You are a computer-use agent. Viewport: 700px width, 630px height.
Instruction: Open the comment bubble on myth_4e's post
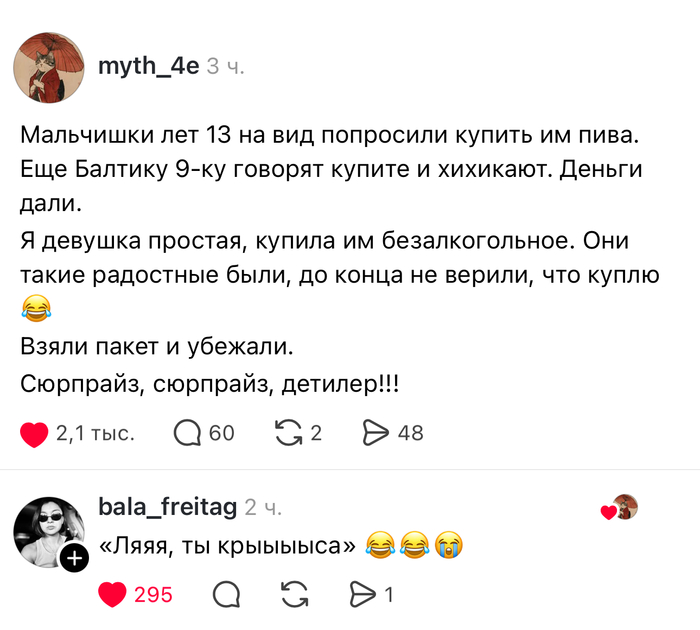point(187,433)
